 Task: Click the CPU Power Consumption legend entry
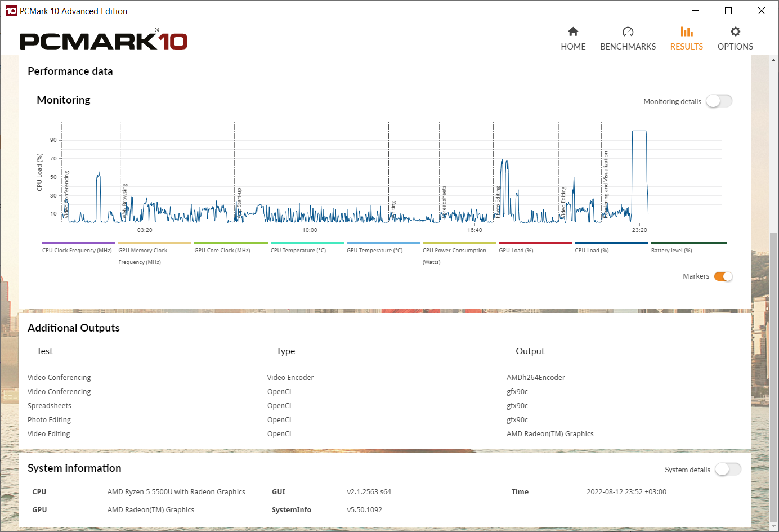pyautogui.click(x=459, y=243)
